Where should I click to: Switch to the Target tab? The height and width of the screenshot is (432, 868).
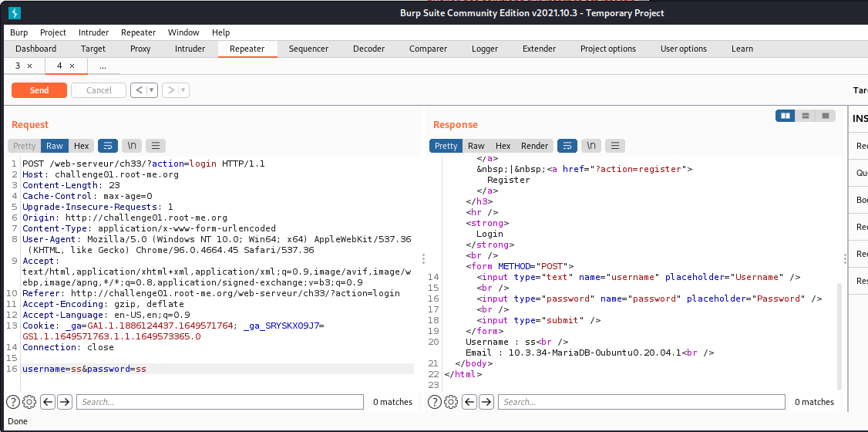click(x=93, y=49)
